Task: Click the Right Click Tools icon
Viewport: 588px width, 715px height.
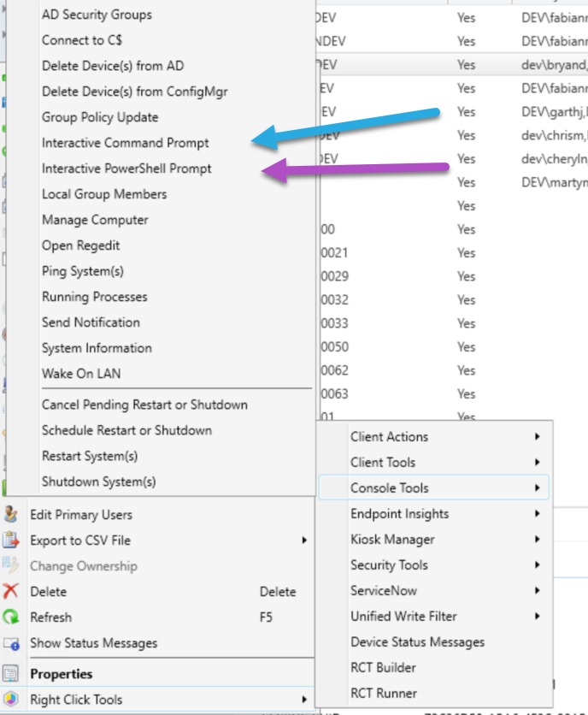Action: (11, 700)
